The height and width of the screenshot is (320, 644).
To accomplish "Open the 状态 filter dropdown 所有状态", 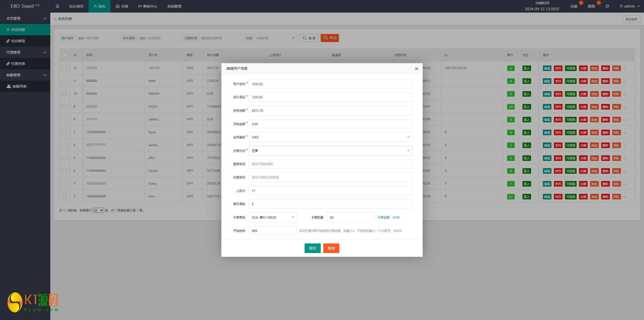I will [275, 38].
